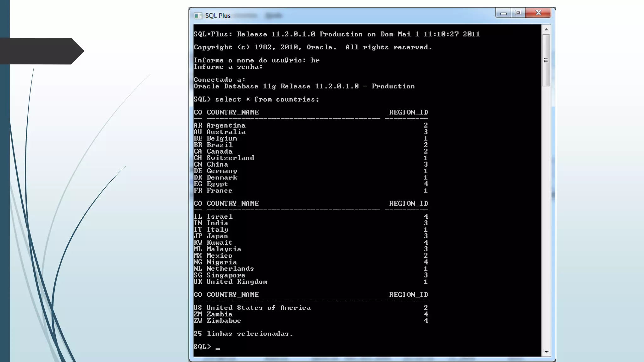This screenshot has width=644, height=362.
Task: Click the SQL Plus window icon
Action: click(198, 16)
